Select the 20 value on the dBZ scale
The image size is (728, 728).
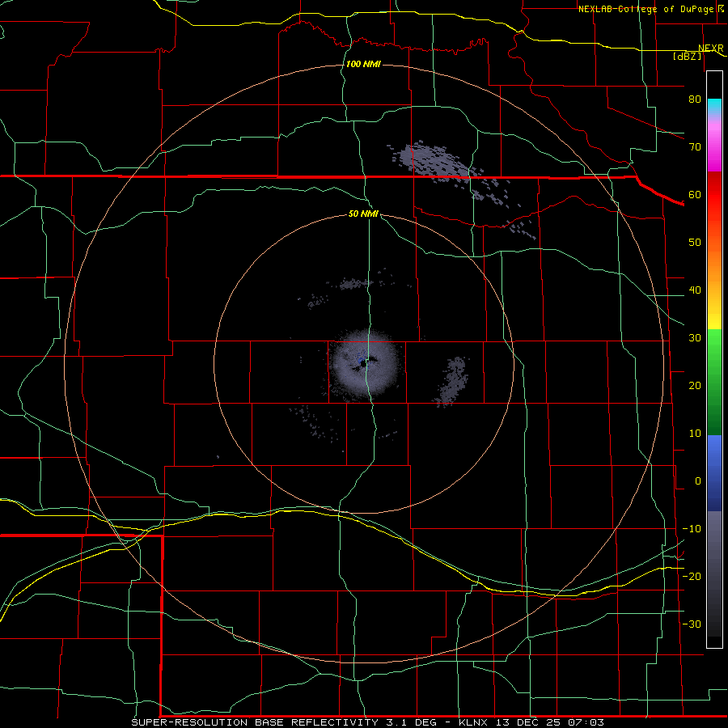695,385
